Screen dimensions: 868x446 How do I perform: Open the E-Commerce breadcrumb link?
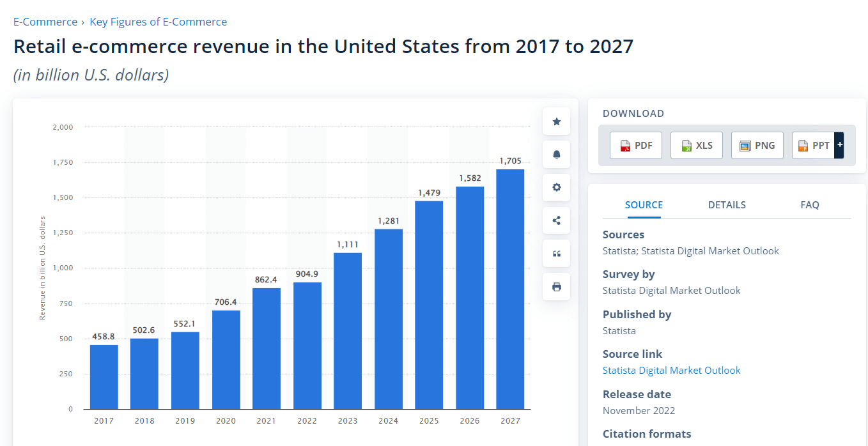coord(45,22)
